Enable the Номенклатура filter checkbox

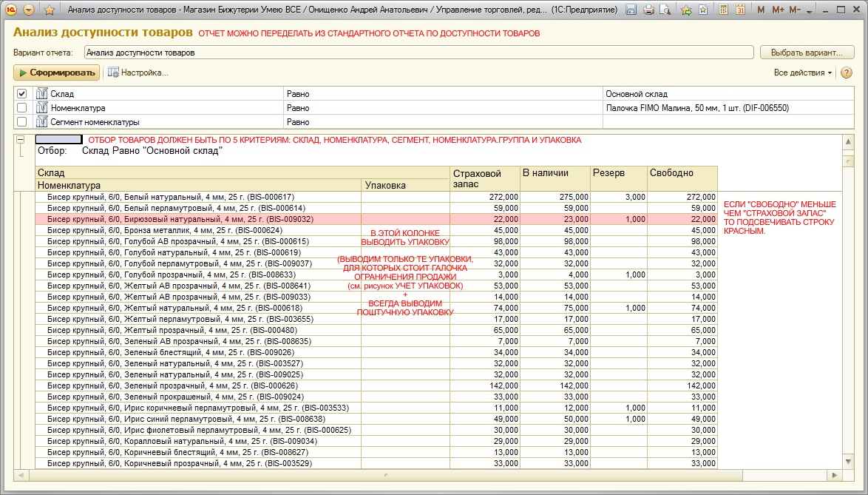(x=22, y=108)
